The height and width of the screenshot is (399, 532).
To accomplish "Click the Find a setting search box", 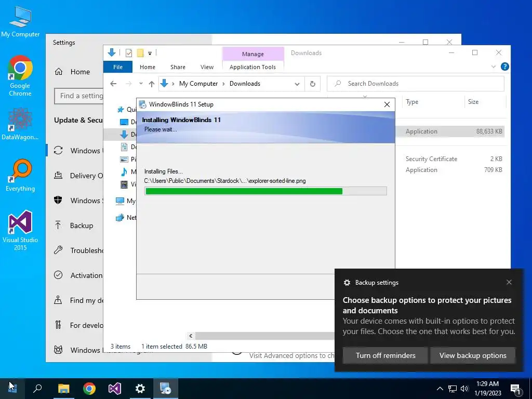I will (79, 96).
